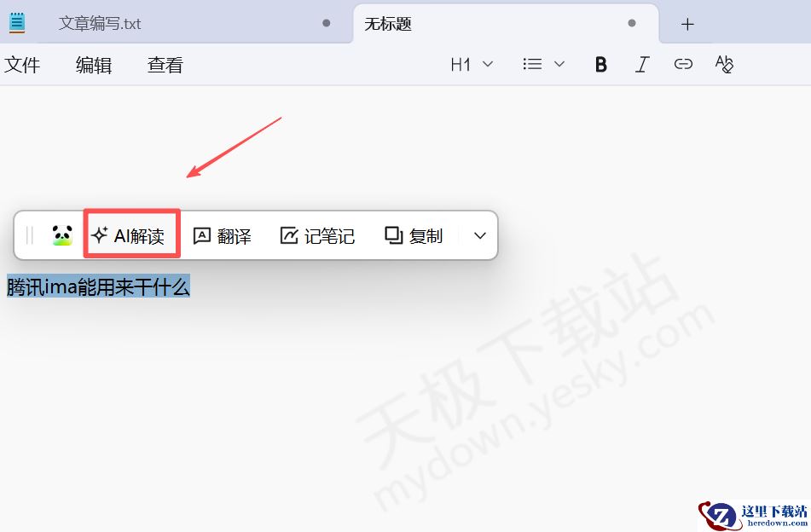Open the 查看 menu

tap(164, 64)
